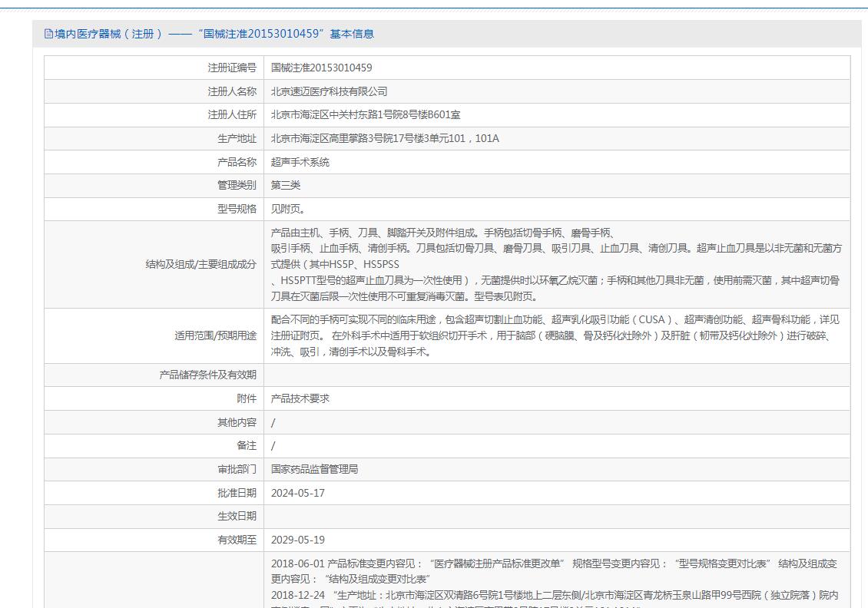Click the 见附页。 model spec value
This screenshot has width=868, height=608.
pyautogui.click(x=288, y=209)
